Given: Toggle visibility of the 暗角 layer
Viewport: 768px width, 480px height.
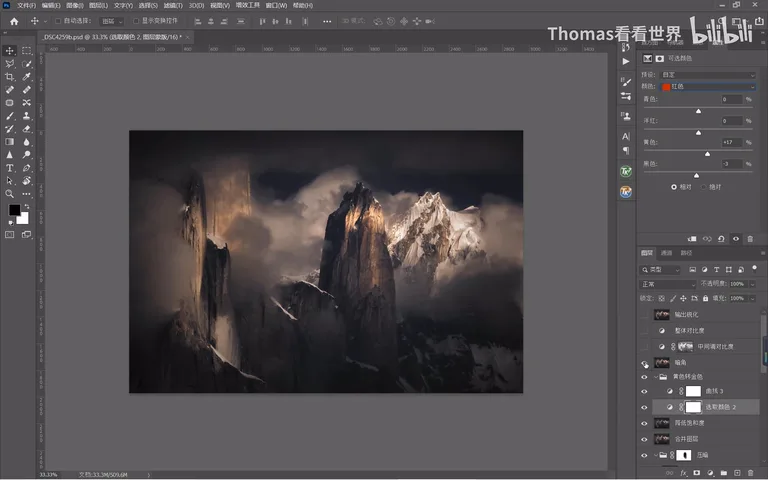Looking at the screenshot, I should click(645, 363).
